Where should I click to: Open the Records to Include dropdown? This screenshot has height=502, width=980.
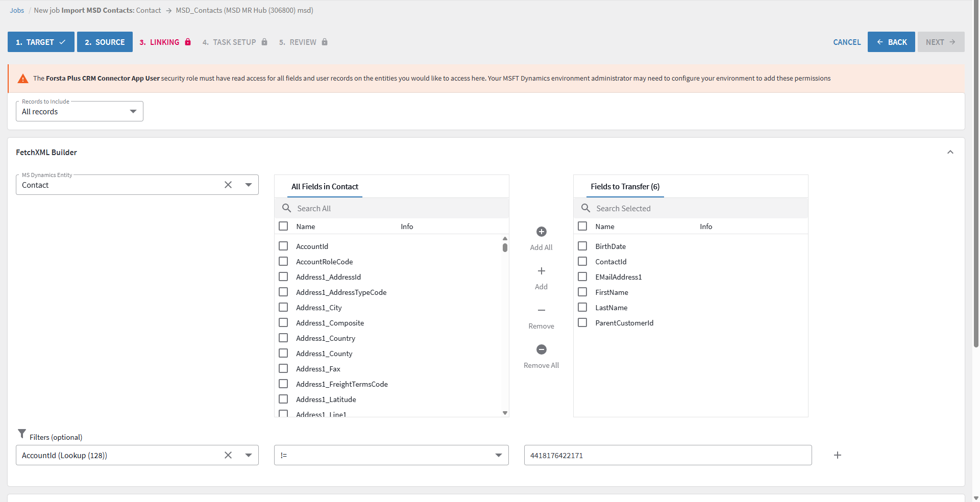(x=80, y=111)
